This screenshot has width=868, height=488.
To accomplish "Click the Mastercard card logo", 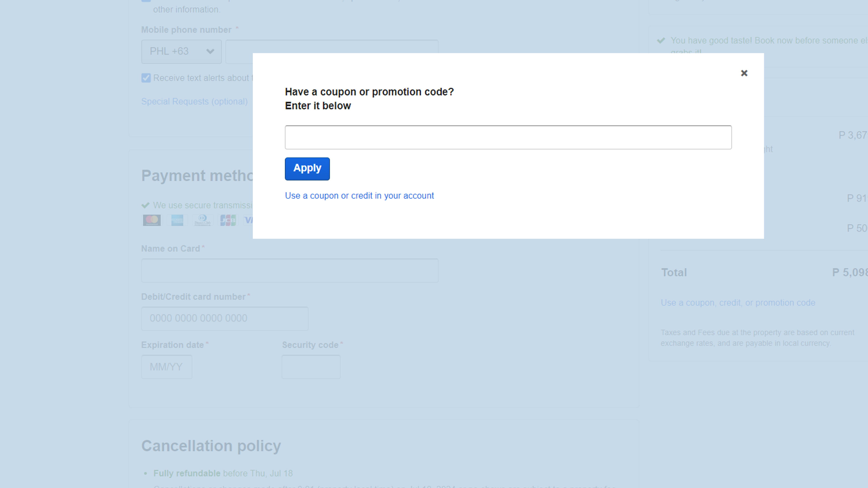I will click(x=152, y=220).
